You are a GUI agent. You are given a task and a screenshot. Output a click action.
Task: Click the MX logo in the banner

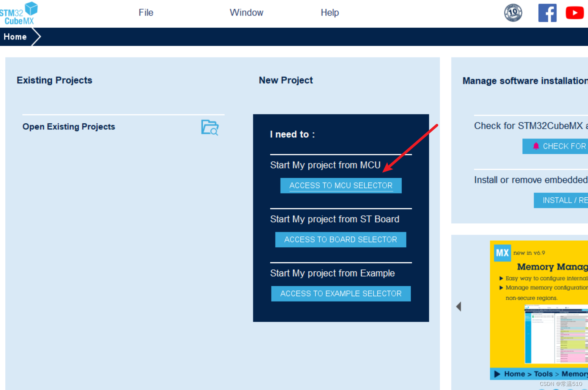point(502,253)
